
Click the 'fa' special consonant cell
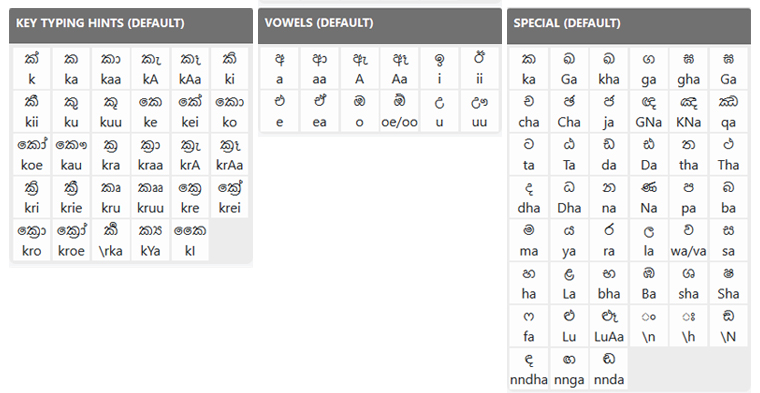pyautogui.click(x=529, y=326)
